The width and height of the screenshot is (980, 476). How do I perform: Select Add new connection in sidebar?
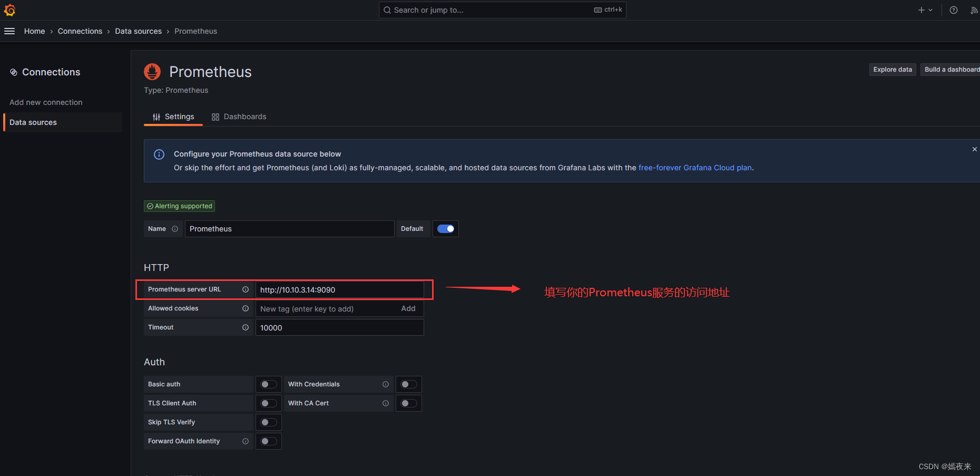click(46, 102)
